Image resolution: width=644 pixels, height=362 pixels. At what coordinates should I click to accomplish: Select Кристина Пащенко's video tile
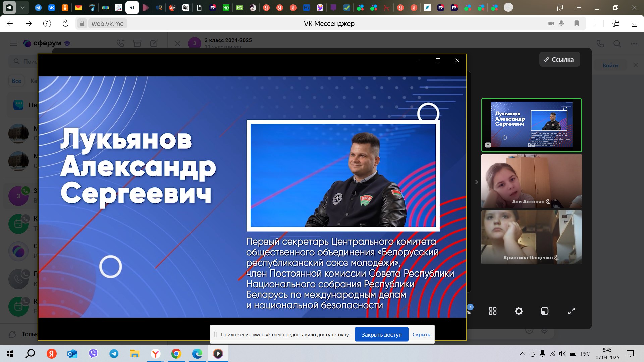point(531,237)
